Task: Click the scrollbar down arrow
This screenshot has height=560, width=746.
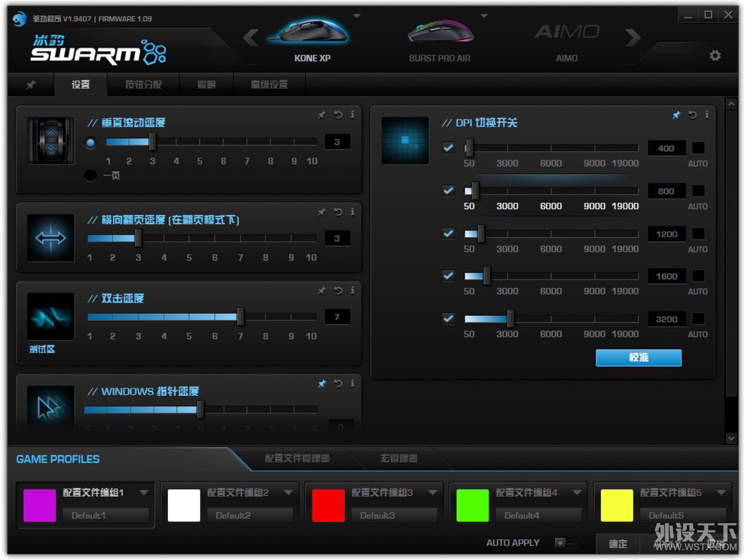Action: pyautogui.click(x=731, y=438)
